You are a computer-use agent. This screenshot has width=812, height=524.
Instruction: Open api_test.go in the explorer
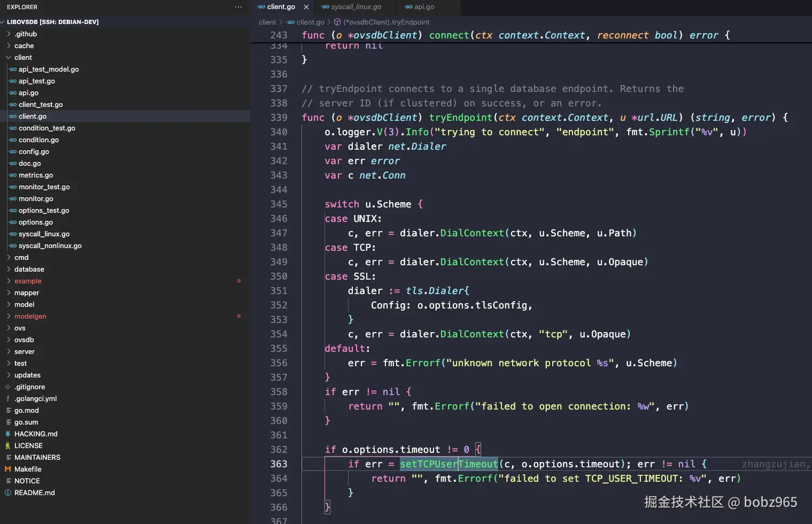125,81
